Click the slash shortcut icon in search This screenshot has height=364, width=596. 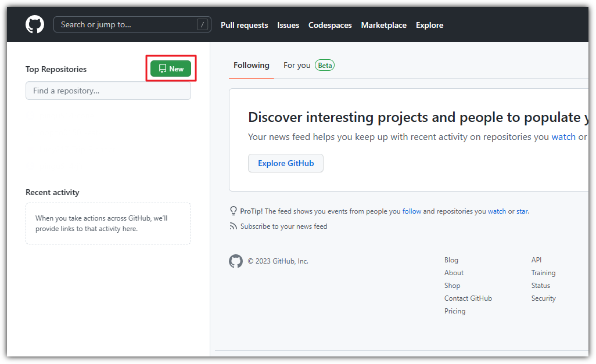[202, 25]
